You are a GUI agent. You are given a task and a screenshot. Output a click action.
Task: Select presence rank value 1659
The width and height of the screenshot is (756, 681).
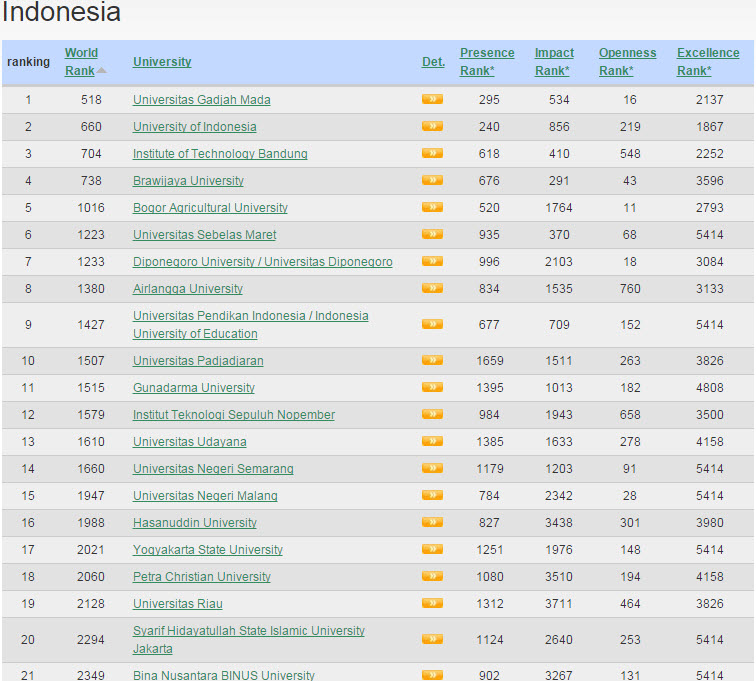pyautogui.click(x=489, y=361)
